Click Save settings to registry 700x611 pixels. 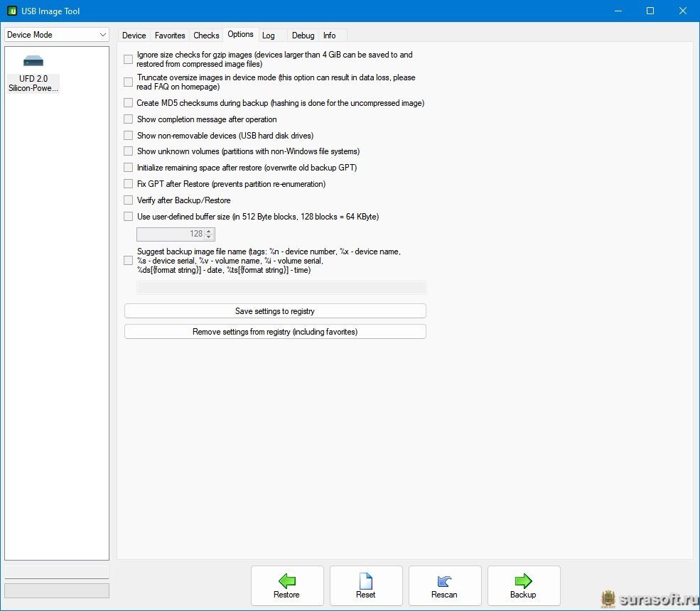click(x=275, y=311)
